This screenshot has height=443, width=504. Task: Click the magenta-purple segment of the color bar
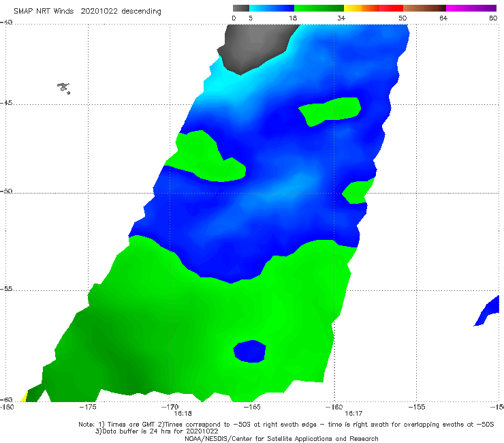click(471, 8)
